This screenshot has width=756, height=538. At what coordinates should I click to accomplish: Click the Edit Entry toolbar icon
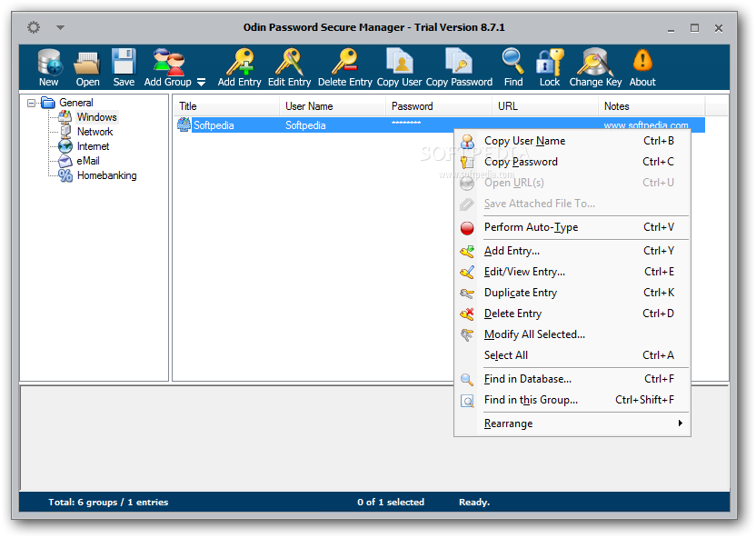tap(289, 67)
